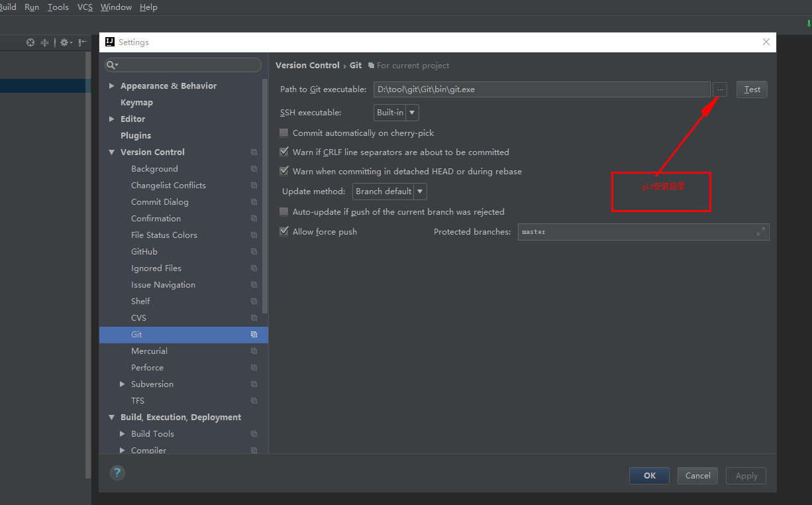This screenshot has width=812, height=505.
Task: Toggle Warn when committing in detached HEAD
Action: coord(284,171)
